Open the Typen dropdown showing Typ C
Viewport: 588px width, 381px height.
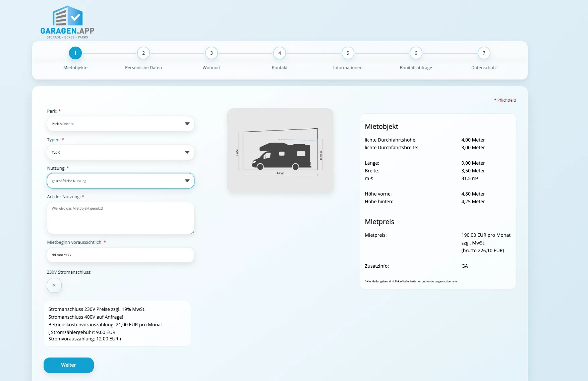point(121,152)
